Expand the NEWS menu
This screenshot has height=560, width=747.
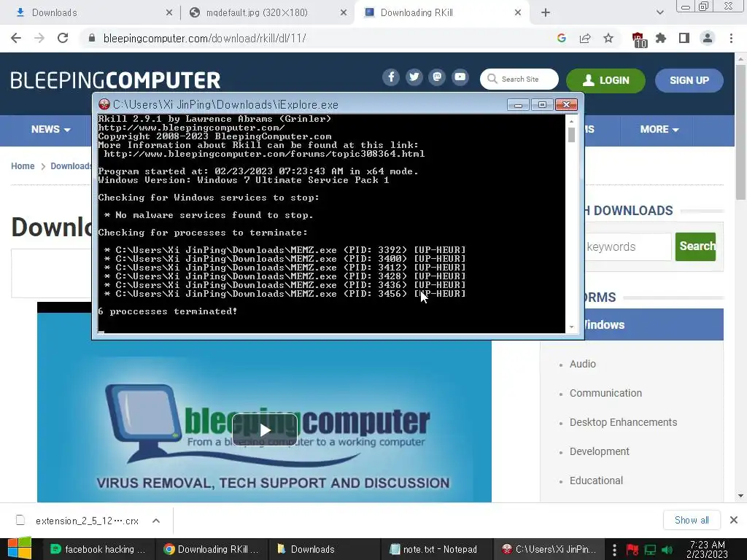click(x=51, y=130)
